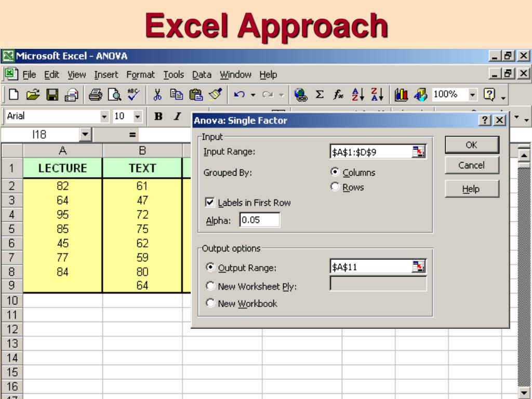532x399 pixels.
Task: Select the Rows grouping radio button
Action: tap(335, 187)
